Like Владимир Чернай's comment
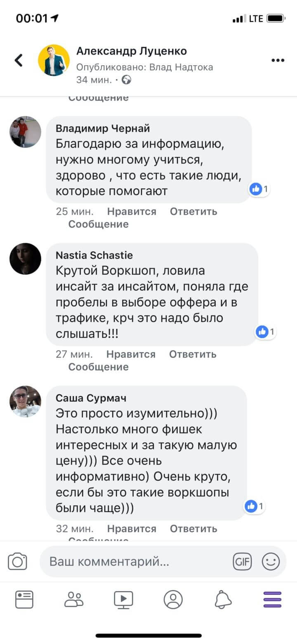Screen dimensions: 297x644 tap(132, 211)
